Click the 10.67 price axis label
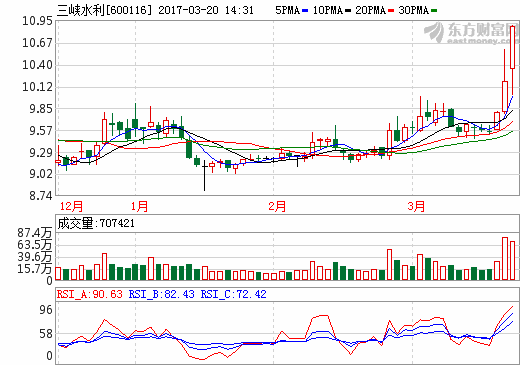 click(37, 43)
